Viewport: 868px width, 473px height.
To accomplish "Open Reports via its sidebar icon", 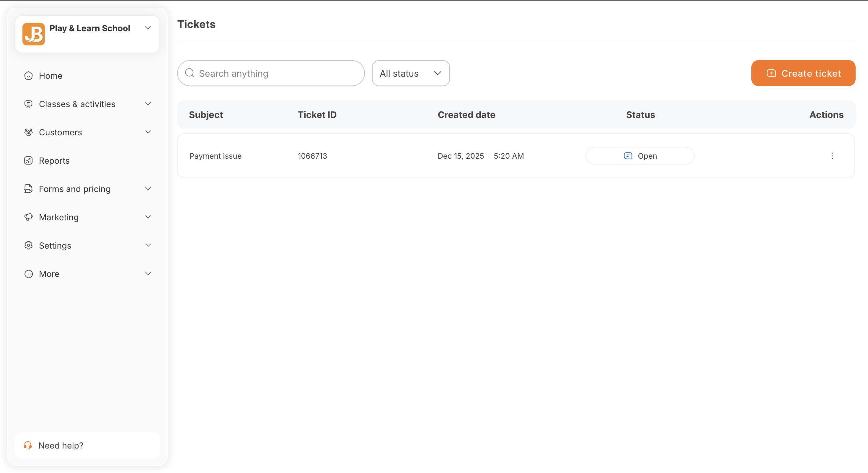I will click(x=28, y=161).
